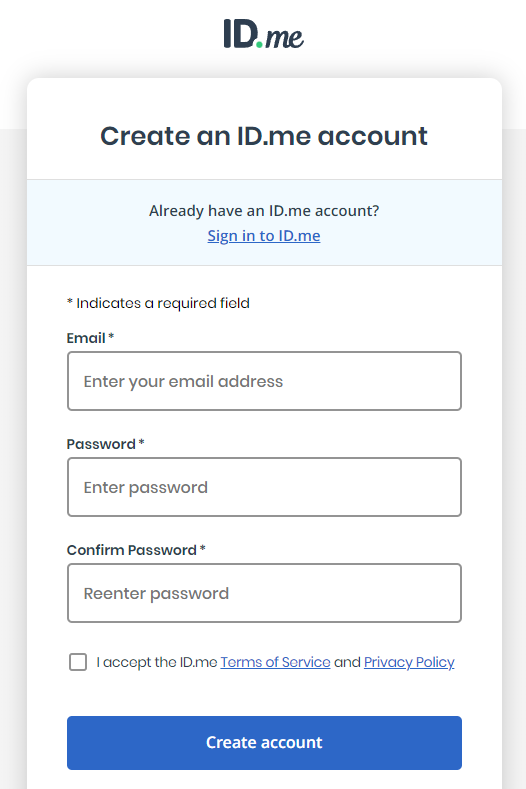
Task: Click the I accept the ID.me label text
Action: coord(157,662)
